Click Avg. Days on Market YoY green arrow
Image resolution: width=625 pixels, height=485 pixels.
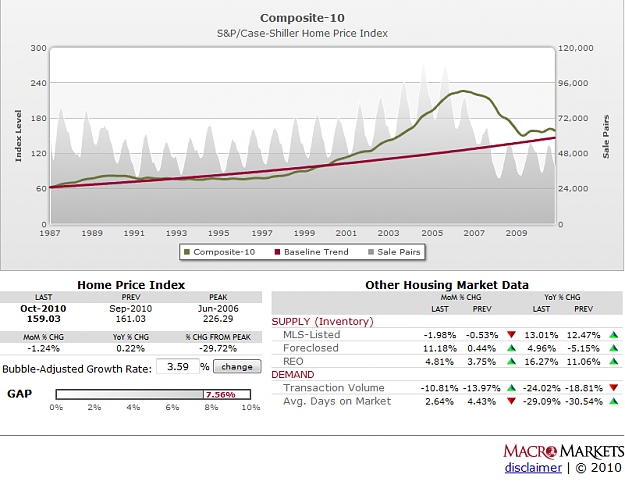click(613, 401)
